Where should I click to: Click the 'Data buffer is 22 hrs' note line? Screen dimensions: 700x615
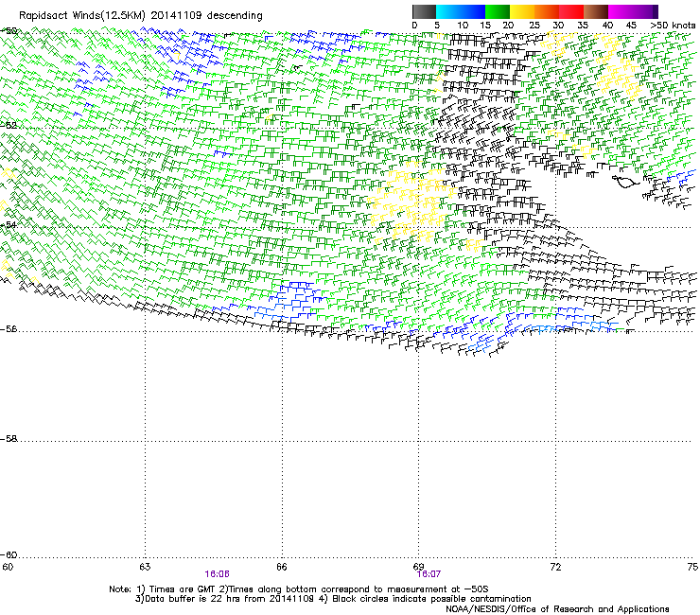[333, 599]
